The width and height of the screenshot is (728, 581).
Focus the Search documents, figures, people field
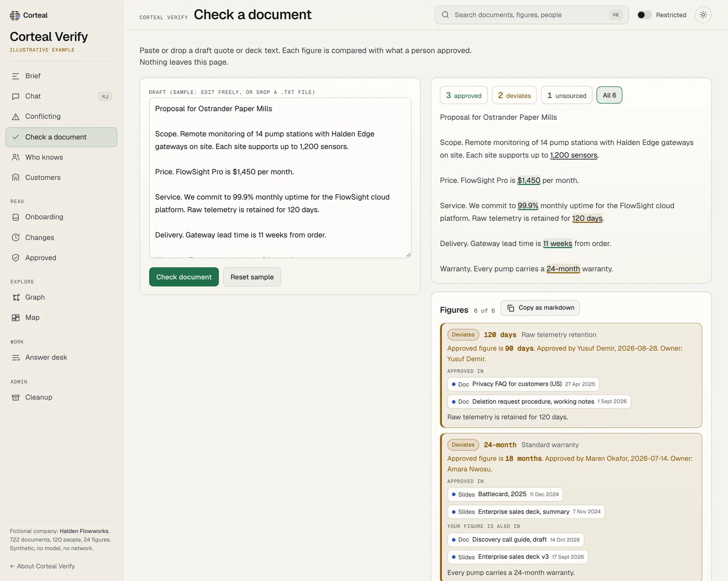tap(531, 15)
